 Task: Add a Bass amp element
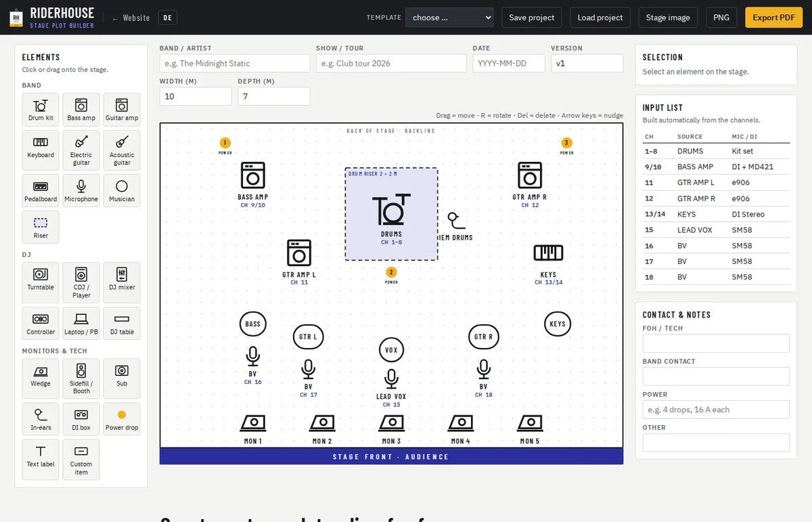[81, 110]
